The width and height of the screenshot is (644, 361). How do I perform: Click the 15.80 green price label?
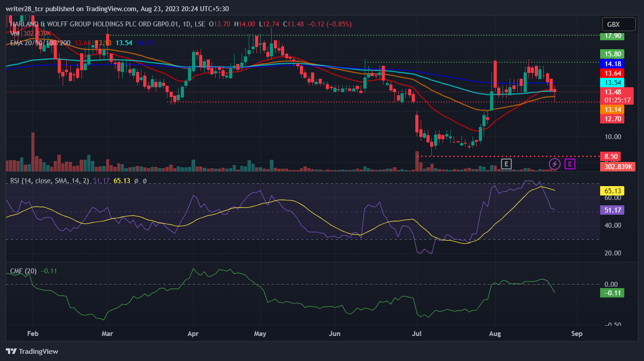coord(612,54)
